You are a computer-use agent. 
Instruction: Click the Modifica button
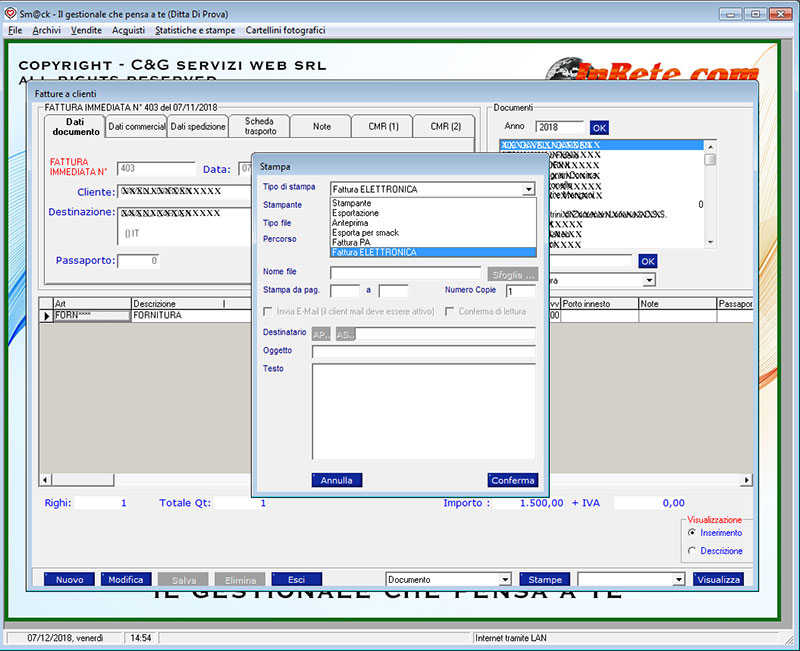point(126,580)
